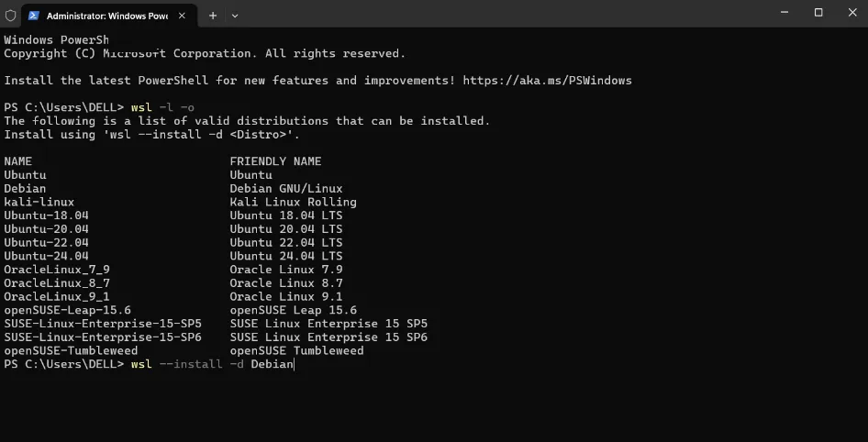Minimize the terminal window
The width and height of the screenshot is (868, 442).
point(783,13)
